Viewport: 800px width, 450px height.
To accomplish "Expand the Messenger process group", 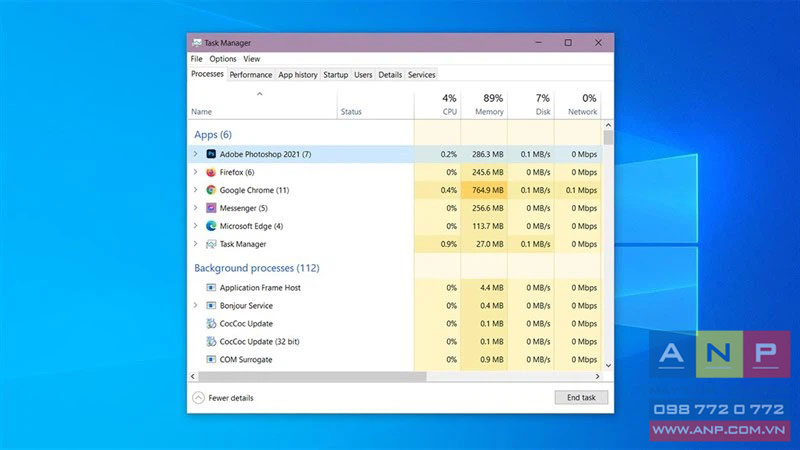I will click(x=195, y=208).
